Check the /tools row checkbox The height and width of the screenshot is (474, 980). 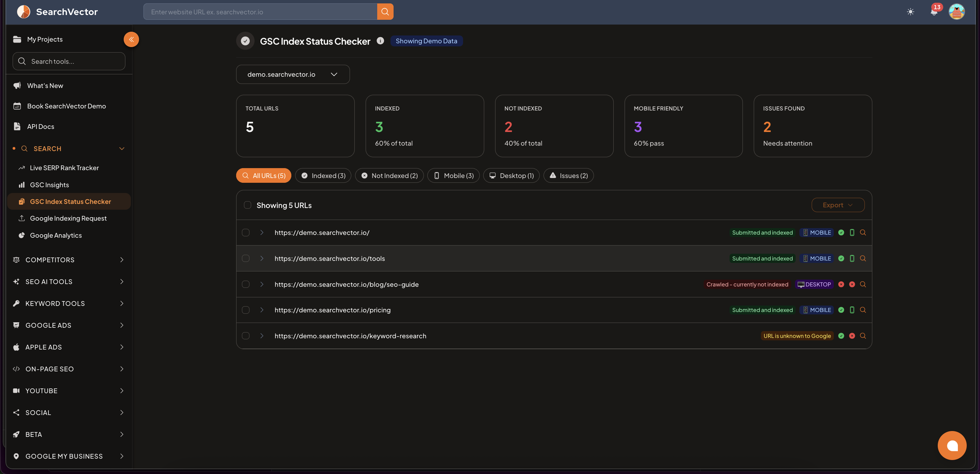pos(246,258)
